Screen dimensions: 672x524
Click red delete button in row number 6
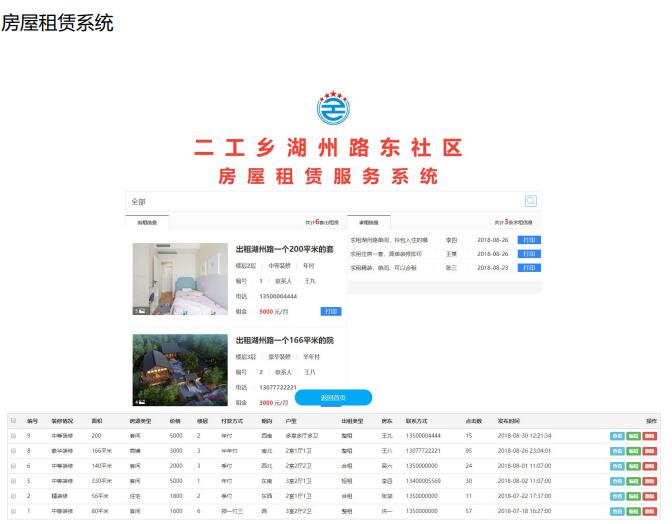pyautogui.click(x=650, y=466)
